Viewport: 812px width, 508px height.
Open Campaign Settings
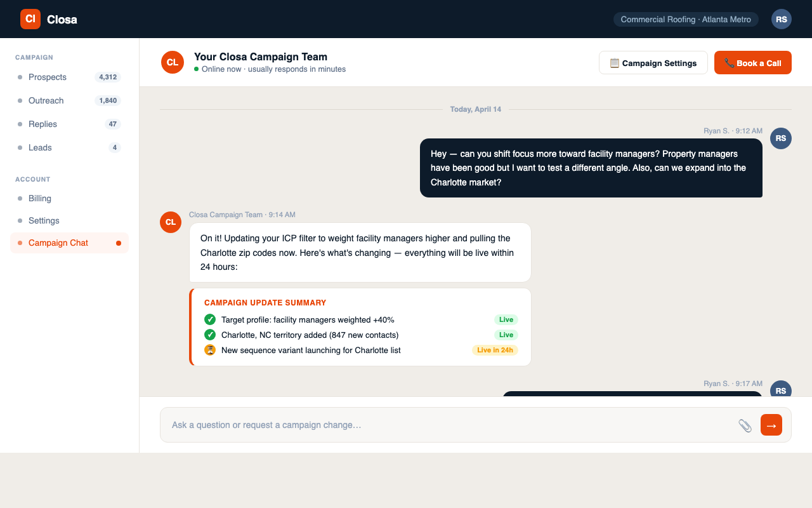(653, 63)
